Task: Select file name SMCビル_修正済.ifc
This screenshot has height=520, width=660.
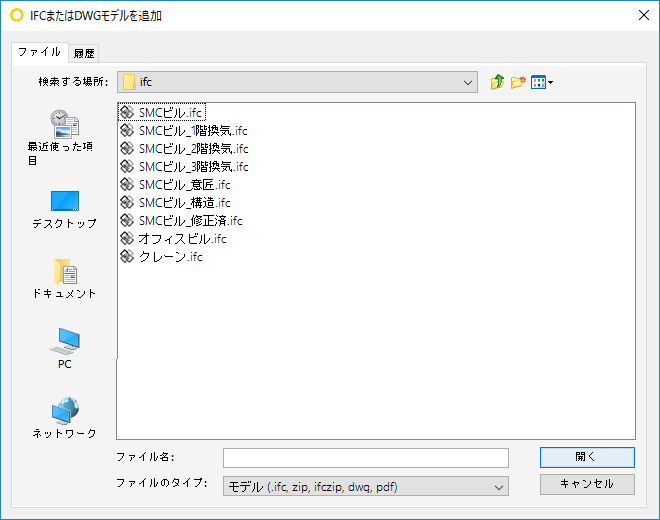Action: (191, 221)
